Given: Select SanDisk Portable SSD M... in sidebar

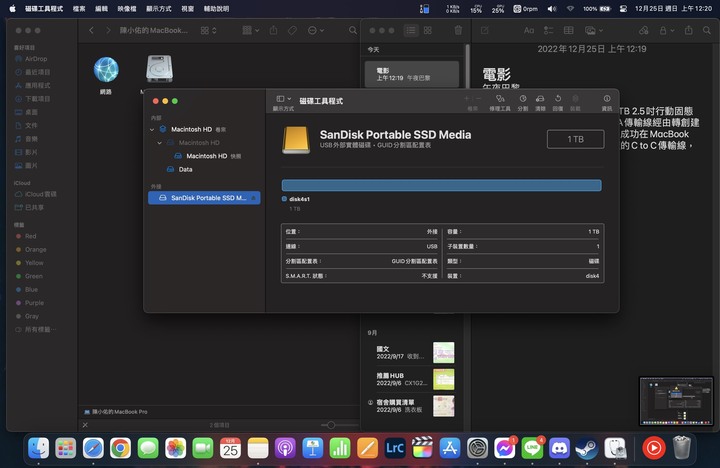Looking at the screenshot, I should point(204,198).
